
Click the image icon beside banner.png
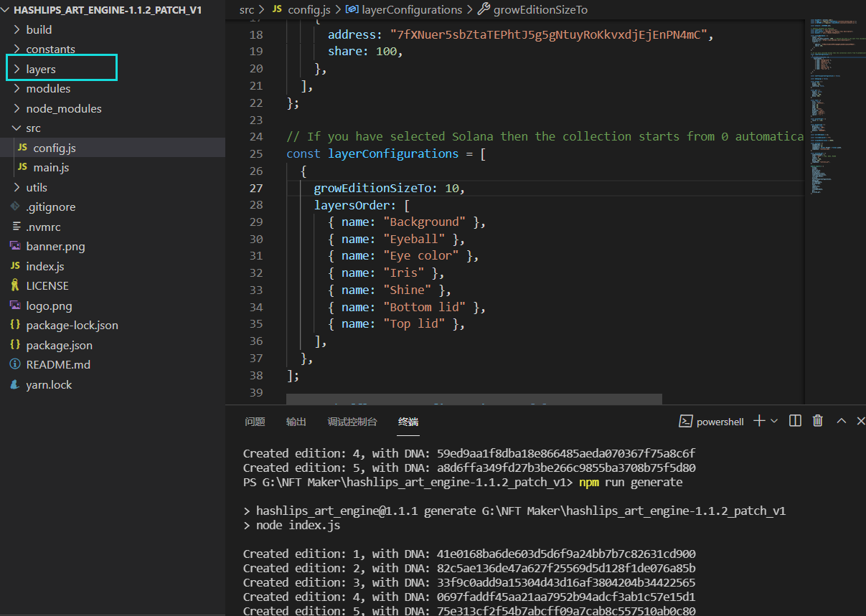[15, 247]
